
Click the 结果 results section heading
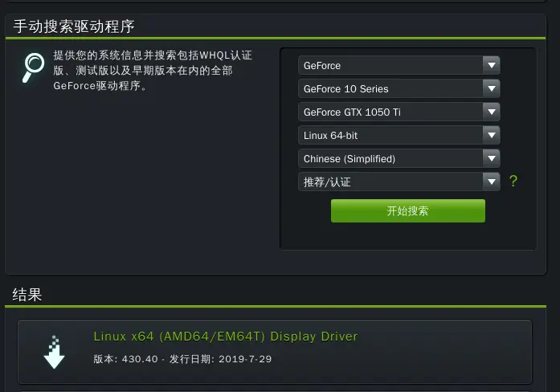pyautogui.click(x=27, y=295)
